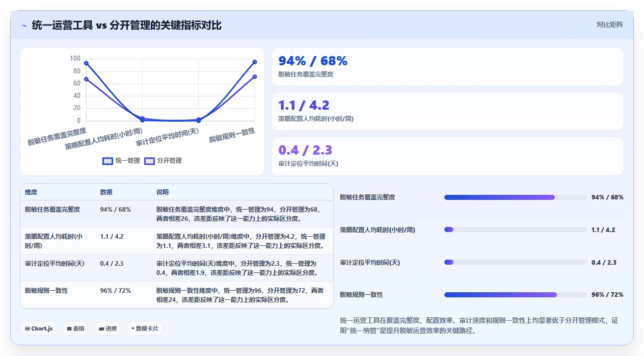Click the 数据 column header
The height and width of the screenshot is (356, 644).
pos(106,192)
